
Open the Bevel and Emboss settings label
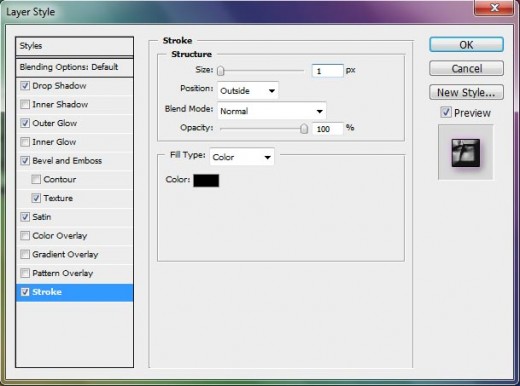click(67, 161)
